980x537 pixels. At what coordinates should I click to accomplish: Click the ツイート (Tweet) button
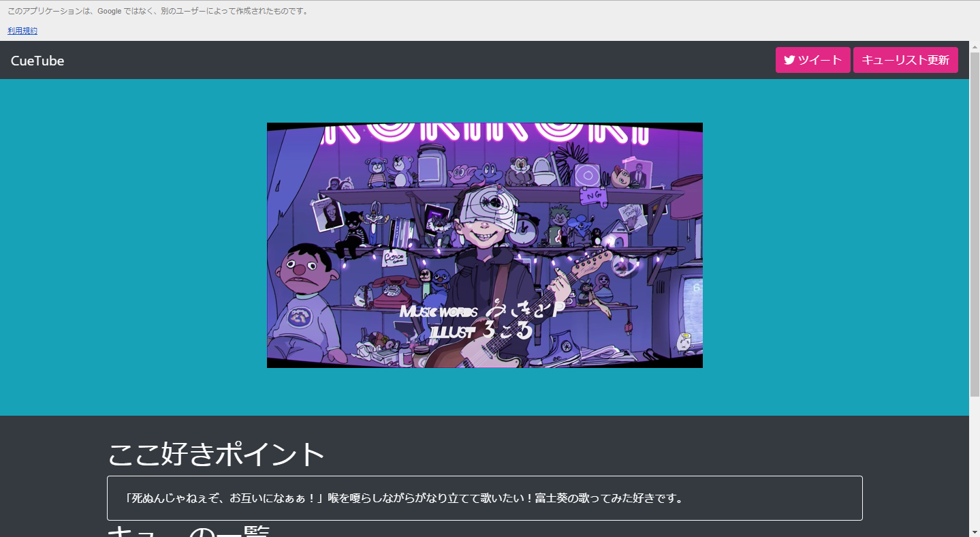click(x=812, y=60)
